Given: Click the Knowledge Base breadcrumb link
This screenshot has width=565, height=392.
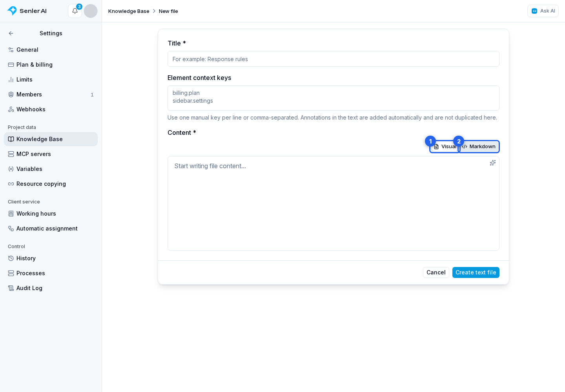Looking at the screenshot, I should tap(129, 11).
